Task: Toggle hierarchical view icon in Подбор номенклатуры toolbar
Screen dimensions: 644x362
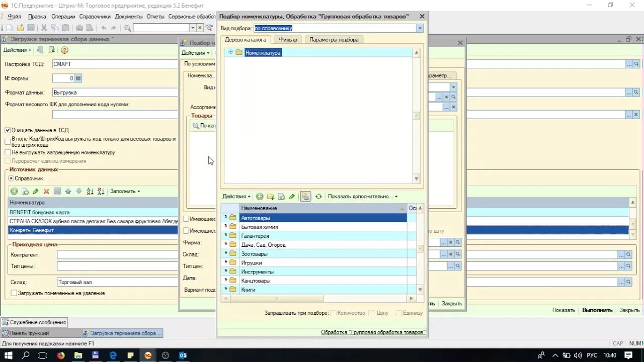Action: tap(305, 197)
